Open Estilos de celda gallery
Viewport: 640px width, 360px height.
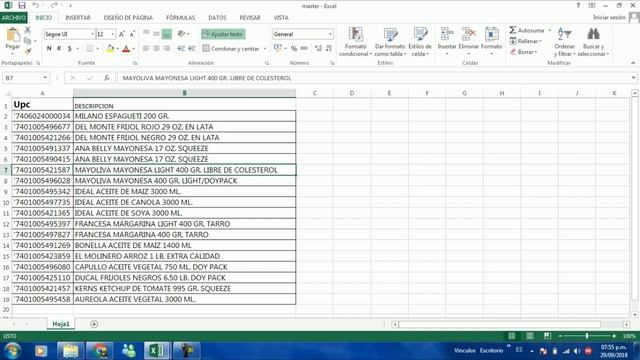tap(420, 42)
